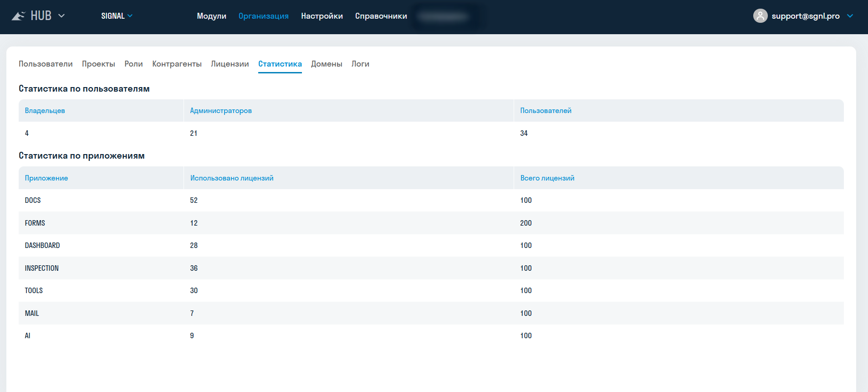Select the MAIL application row
This screenshot has width=868, height=392.
click(x=431, y=313)
